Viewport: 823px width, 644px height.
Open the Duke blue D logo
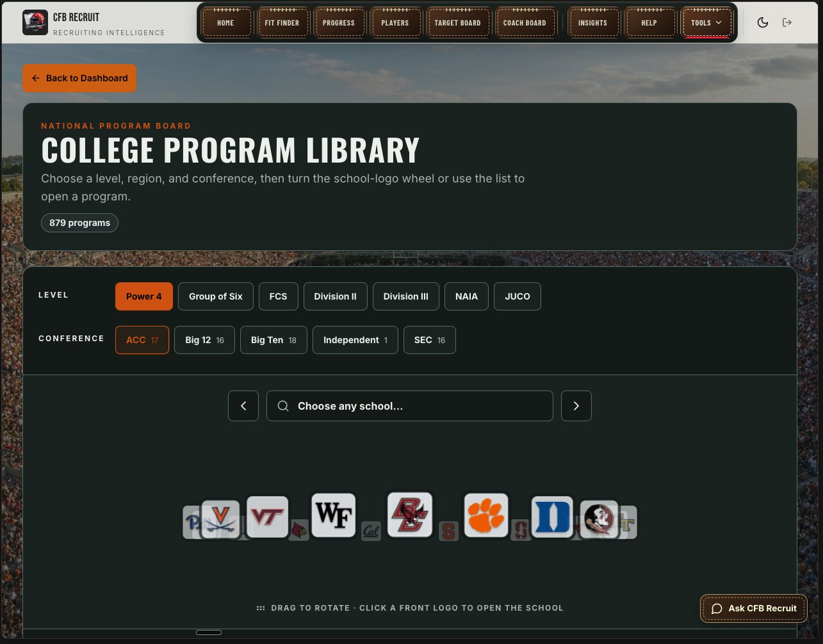(x=552, y=517)
